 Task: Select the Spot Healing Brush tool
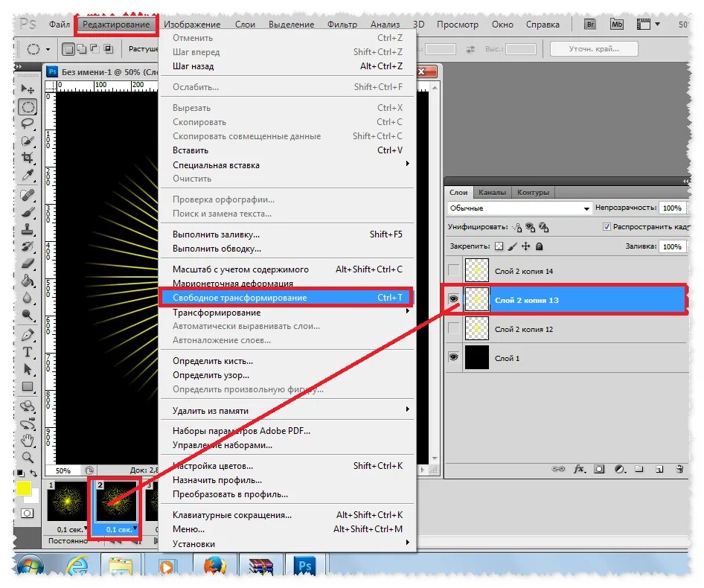pos(28,195)
